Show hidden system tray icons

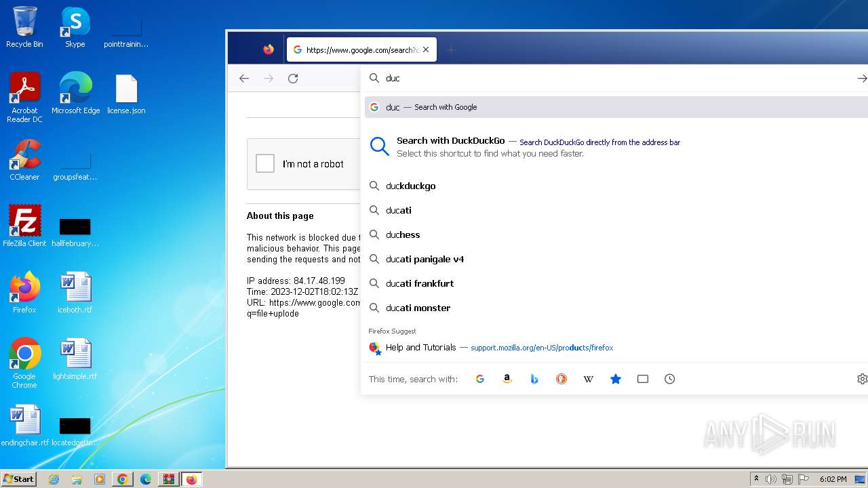pos(757,479)
